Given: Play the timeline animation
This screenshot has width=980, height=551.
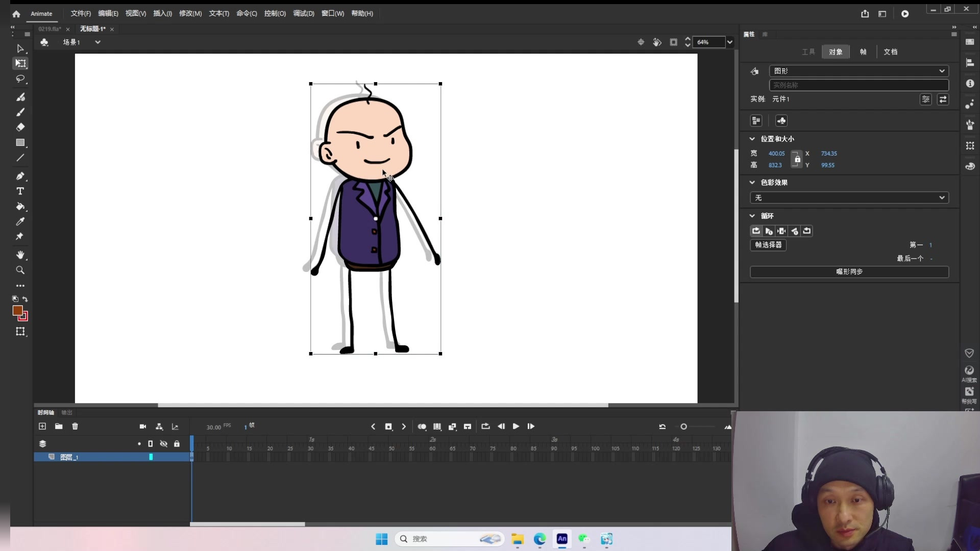Looking at the screenshot, I should point(516,427).
